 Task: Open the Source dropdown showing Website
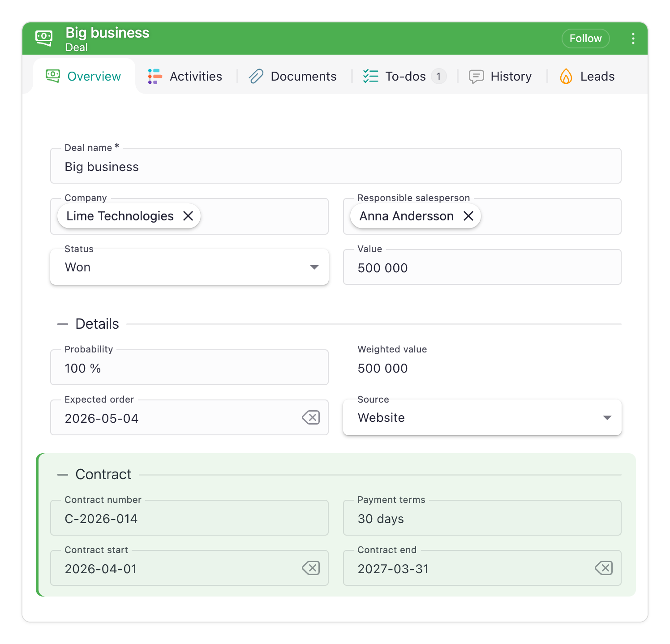482,417
